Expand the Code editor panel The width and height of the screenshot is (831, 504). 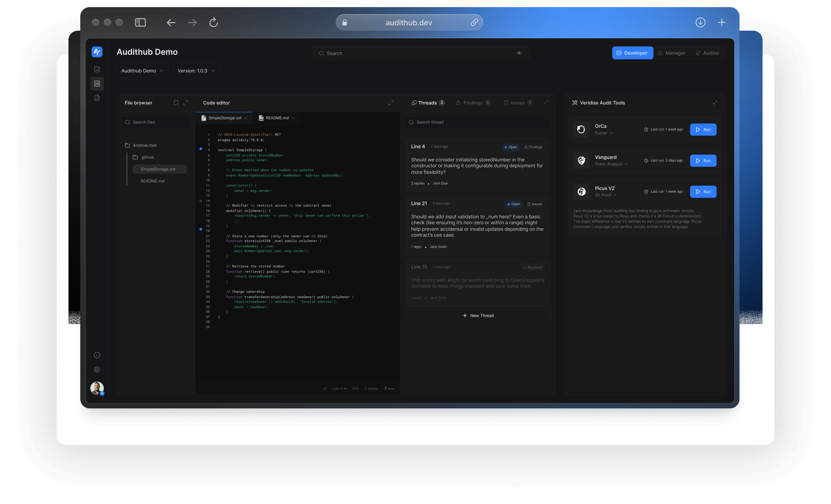(x=391, y=103)
